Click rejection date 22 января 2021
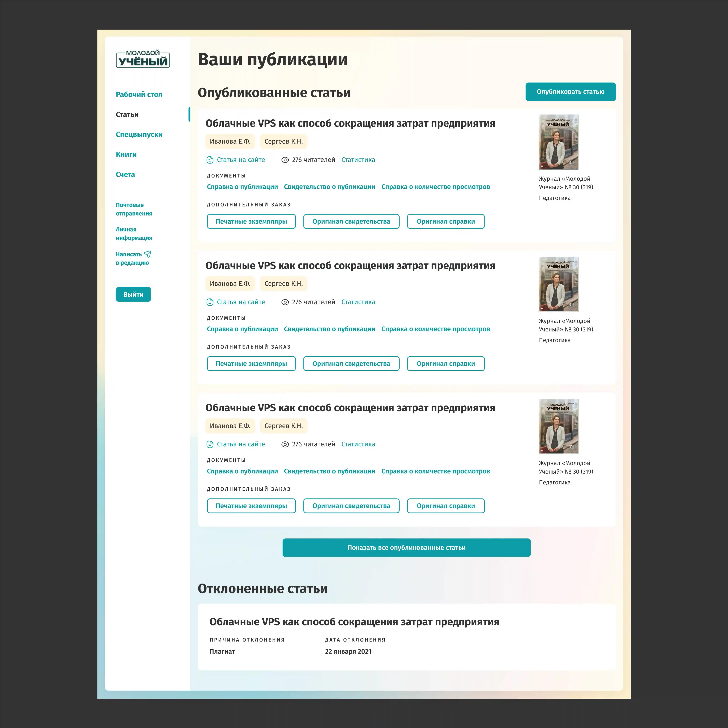The height and width of the screenshot is (728, 728). (x=348, y=651)
